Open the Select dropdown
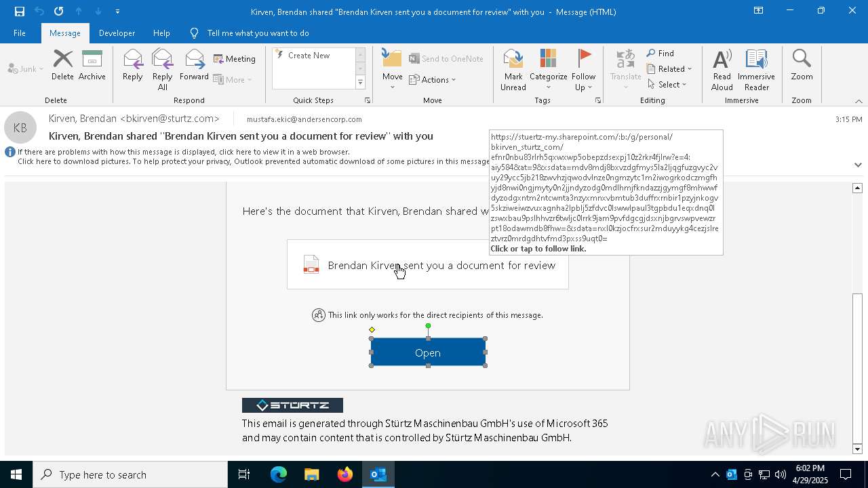 [667, 85]
